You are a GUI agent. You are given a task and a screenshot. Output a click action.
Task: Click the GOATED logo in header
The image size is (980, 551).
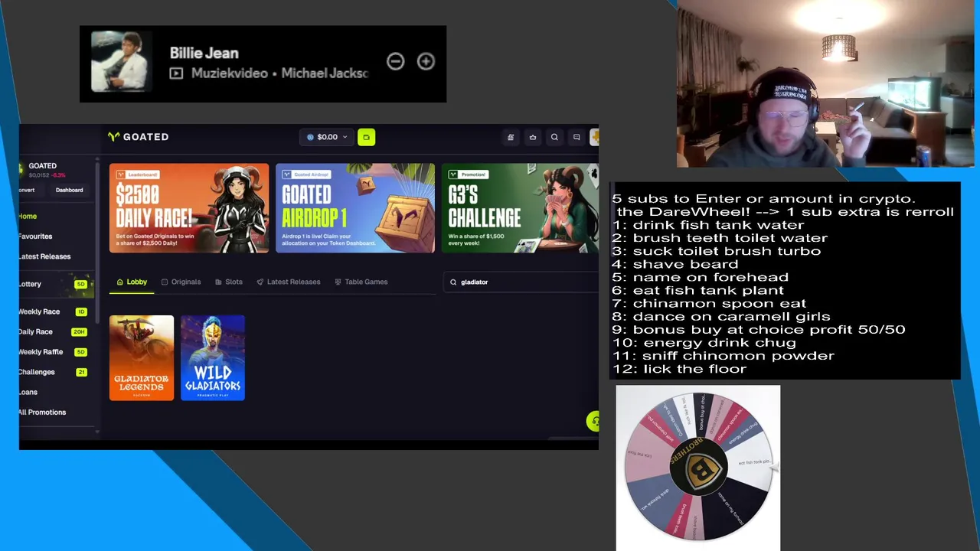click(139, 137)
